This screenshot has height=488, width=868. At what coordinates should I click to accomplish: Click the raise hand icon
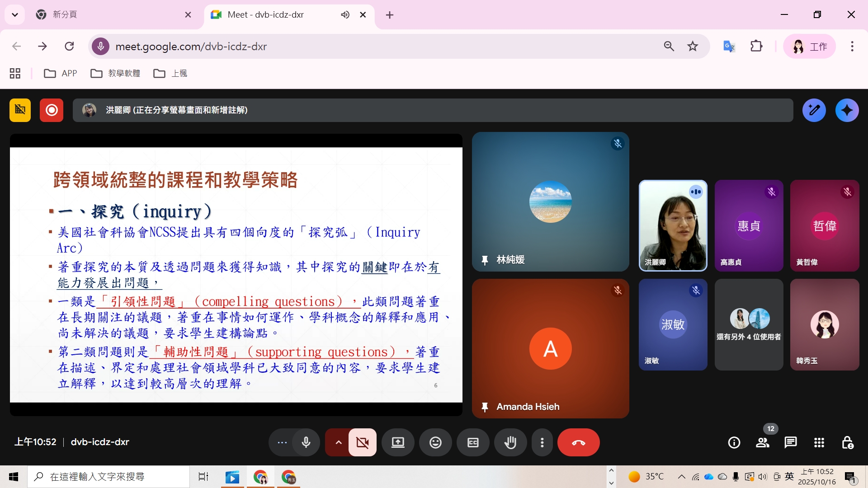tap(510, 442)
